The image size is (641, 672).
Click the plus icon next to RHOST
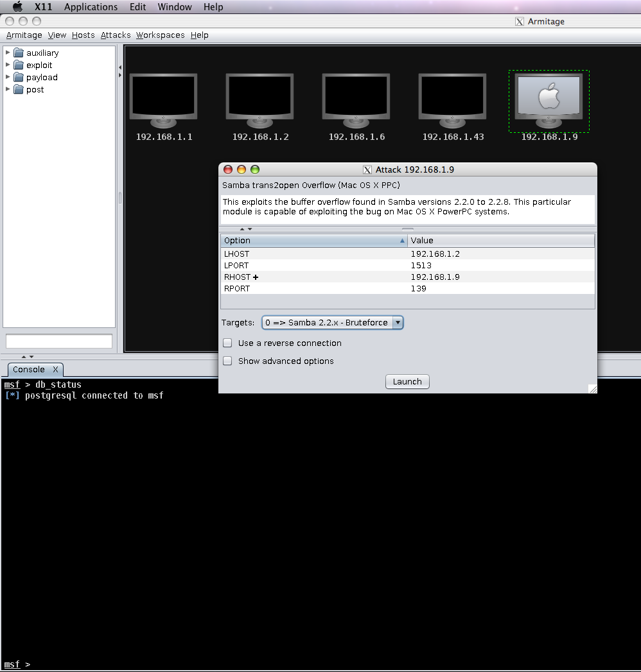coord(256,277)
